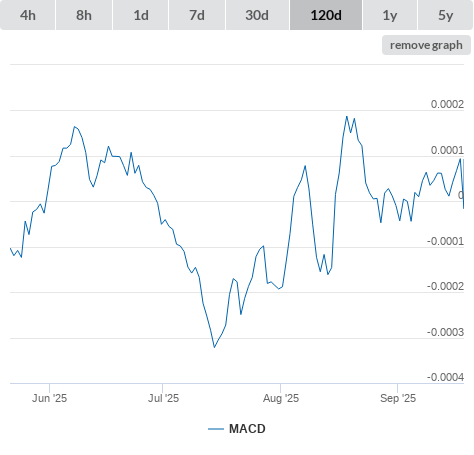
Task: Click the Aug '25 axis label
Action: click(x=281, y=398)
